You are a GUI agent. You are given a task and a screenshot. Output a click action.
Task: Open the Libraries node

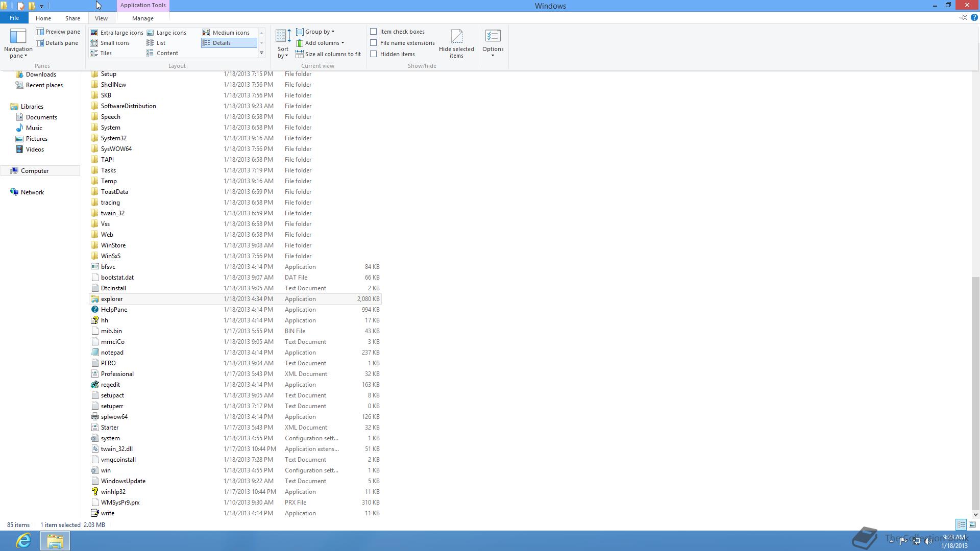pyautogui.click(x=27, y=107)
